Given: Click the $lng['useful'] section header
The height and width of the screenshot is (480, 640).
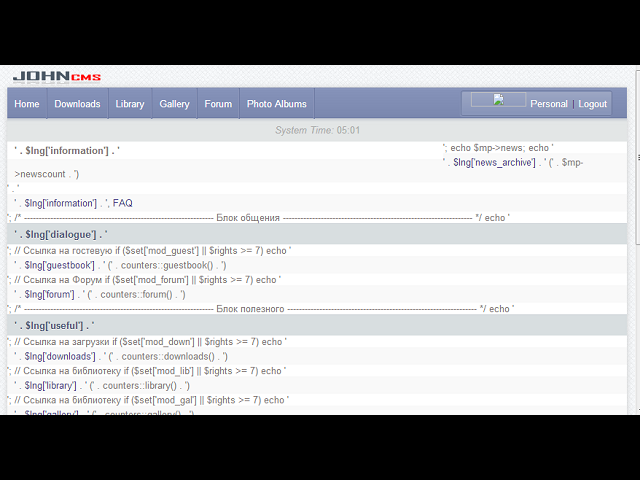Looking at the screenshot, I should (x=317, y=325).
